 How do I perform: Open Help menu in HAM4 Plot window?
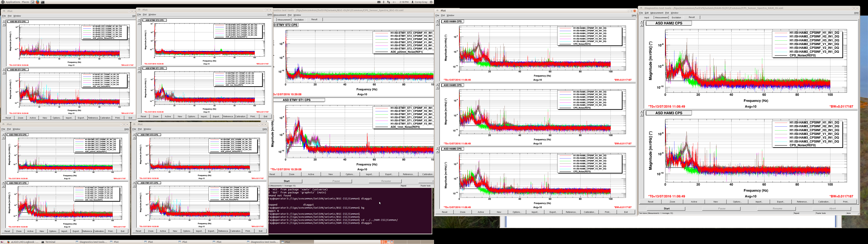(x=634, y=15)
